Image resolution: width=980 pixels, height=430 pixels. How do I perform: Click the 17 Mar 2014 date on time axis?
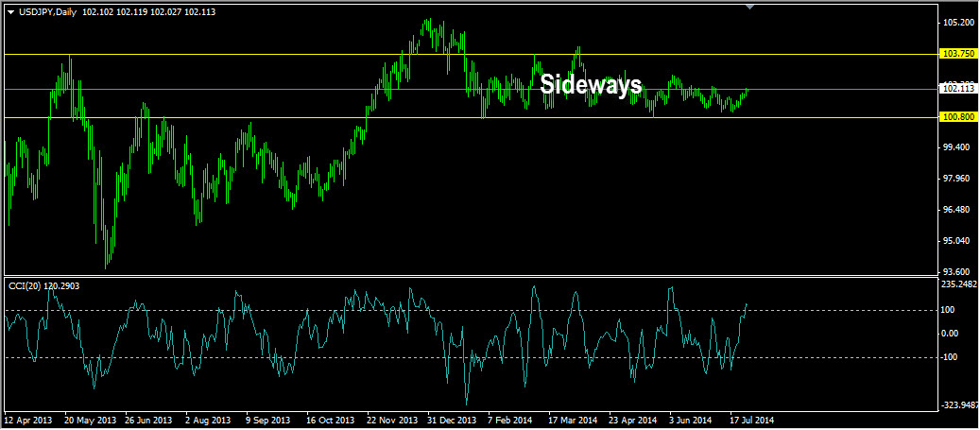(x=574, y=420)
